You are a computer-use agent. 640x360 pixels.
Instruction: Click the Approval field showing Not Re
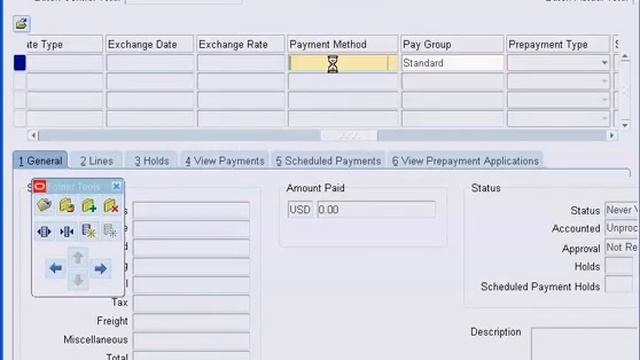(622, 247)
